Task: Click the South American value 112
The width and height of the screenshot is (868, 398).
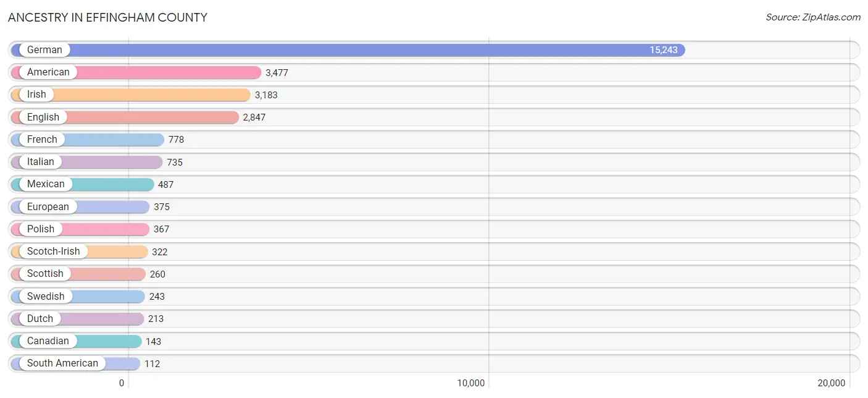Action: click(152, 364)
